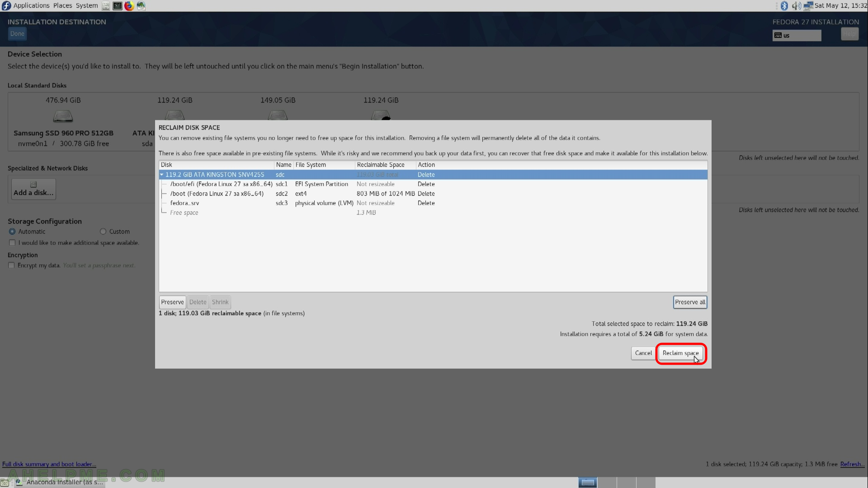Click the File System column header
The height and width of the screenshot is (488, 868).
coord(324,165)
